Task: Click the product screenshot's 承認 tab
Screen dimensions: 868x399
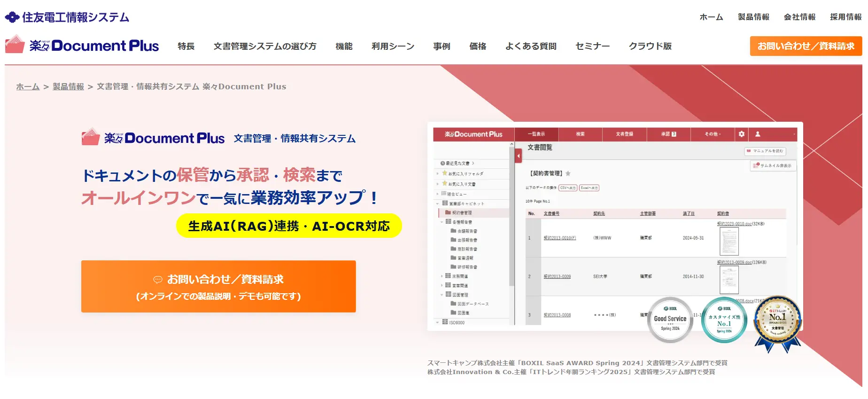Action: coord(669,134)
